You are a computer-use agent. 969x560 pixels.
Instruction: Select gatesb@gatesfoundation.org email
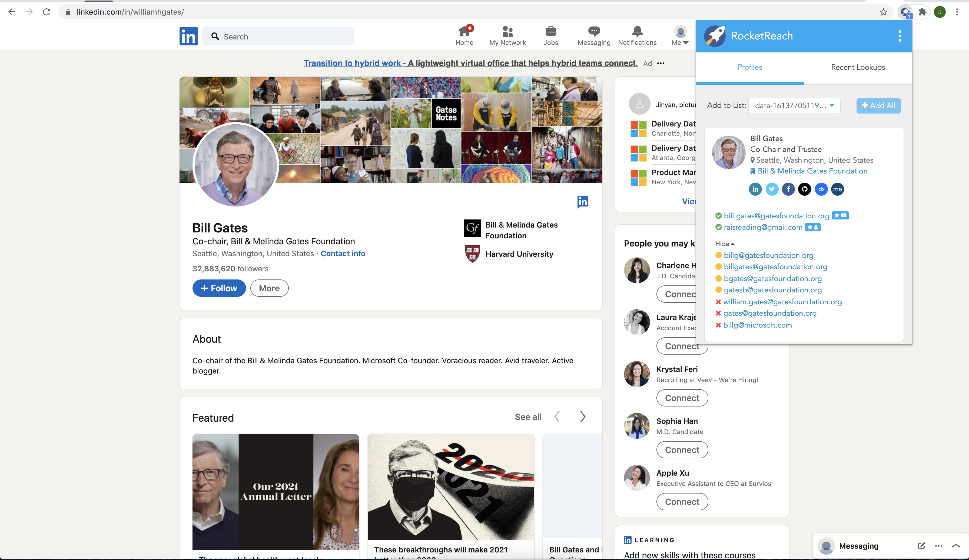pyautogui.click(x=772, y=290)
